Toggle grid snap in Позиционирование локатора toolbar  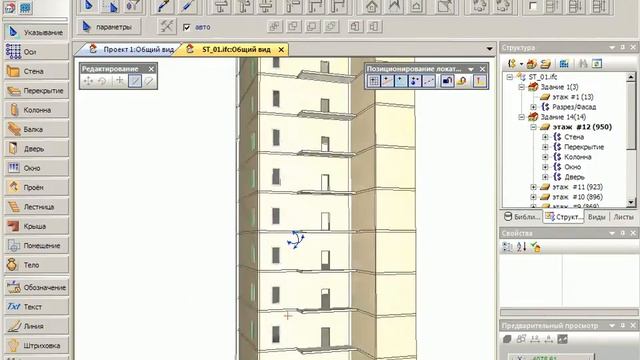373,81
